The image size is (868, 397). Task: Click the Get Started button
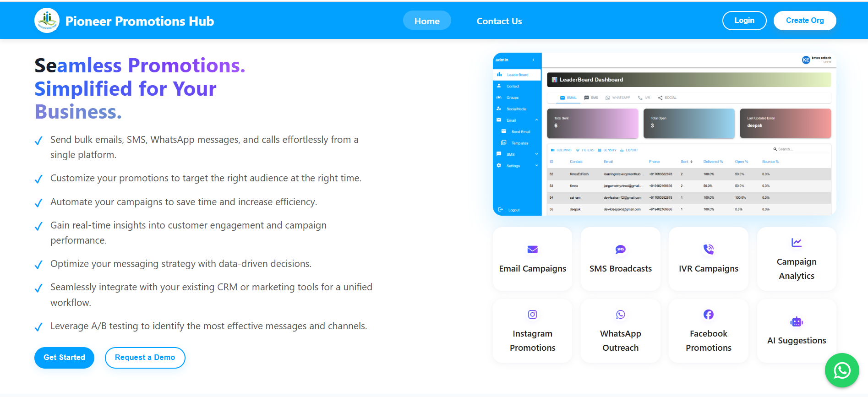(64, 358)
